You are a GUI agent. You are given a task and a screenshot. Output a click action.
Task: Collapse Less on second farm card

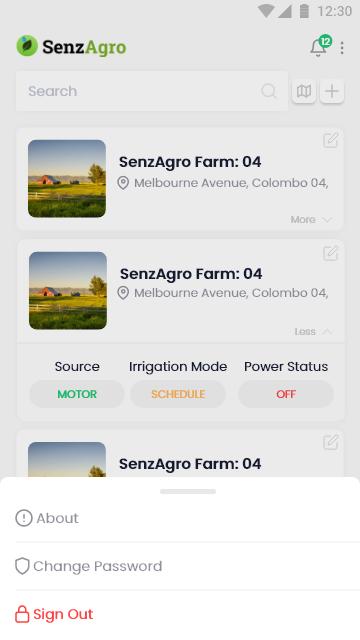(x=313, y=331)
